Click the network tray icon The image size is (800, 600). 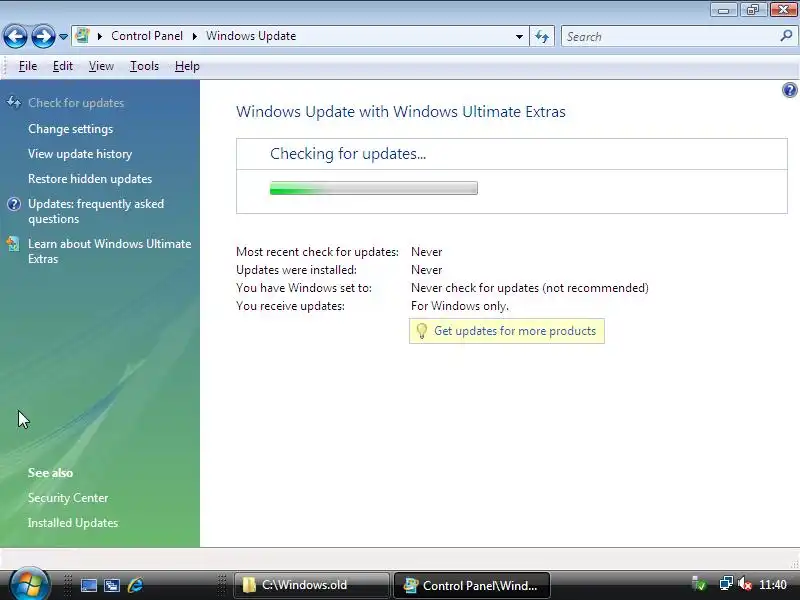click(725, 583)
